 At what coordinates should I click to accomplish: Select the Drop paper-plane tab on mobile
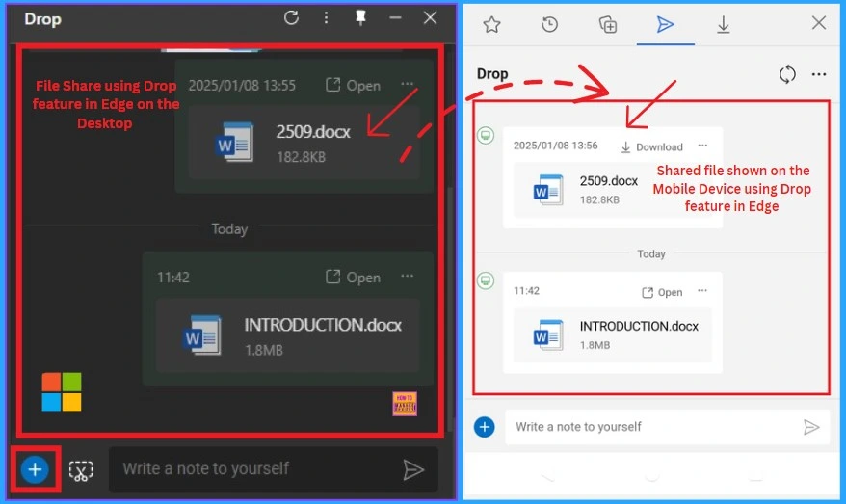point(665,24)
